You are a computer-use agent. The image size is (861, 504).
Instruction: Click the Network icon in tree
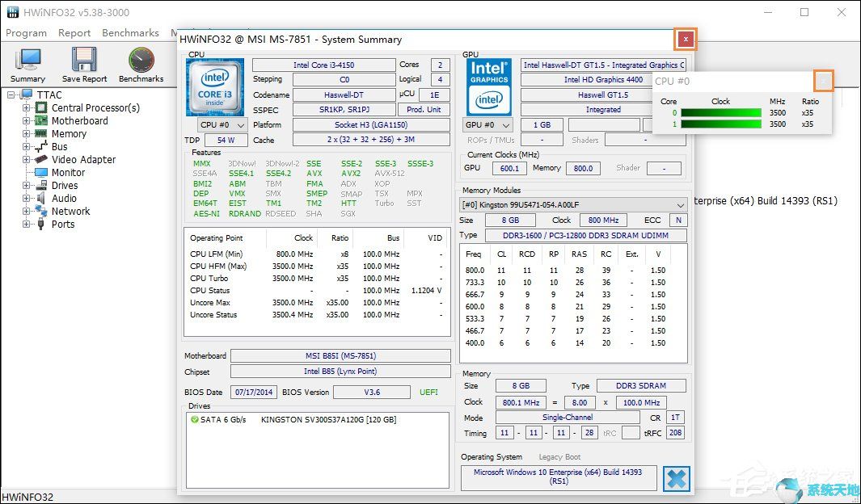pyautogui.click(x=41, y=211)
